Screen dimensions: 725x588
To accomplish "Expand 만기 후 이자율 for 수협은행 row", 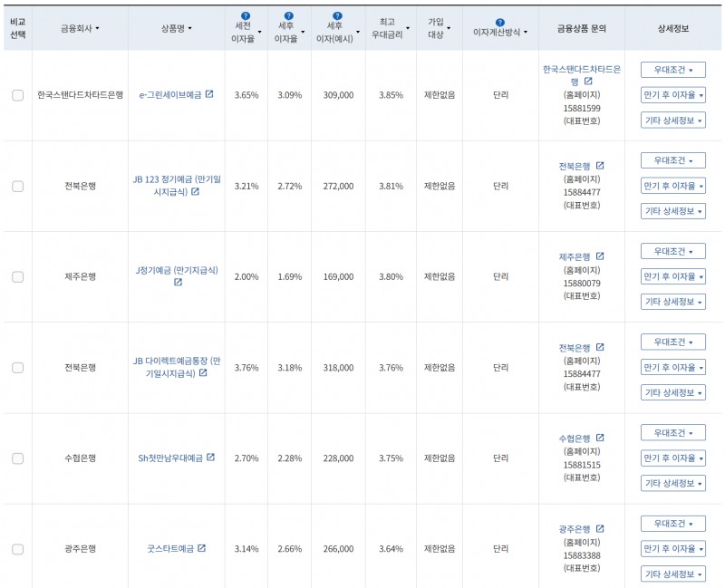I will pos(672,458).
